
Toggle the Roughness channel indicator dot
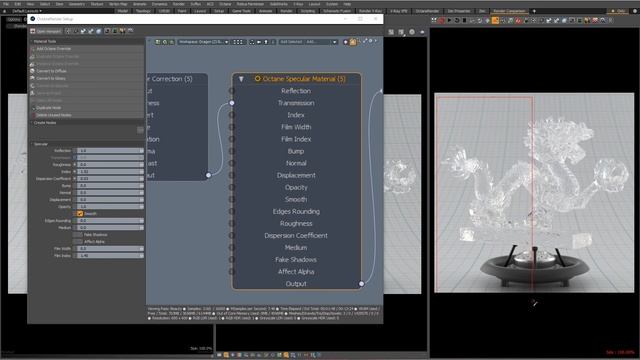pos(74,164)
